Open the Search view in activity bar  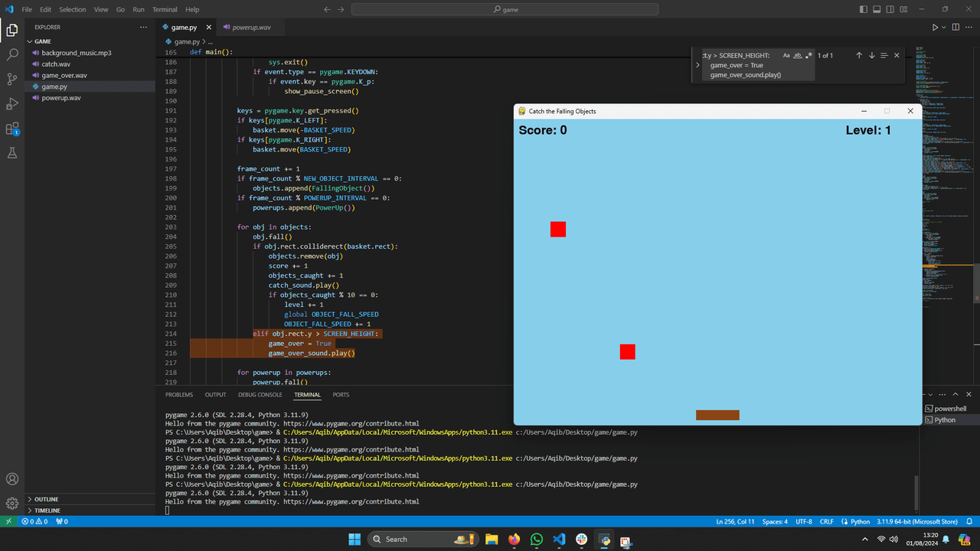(12, 55)
